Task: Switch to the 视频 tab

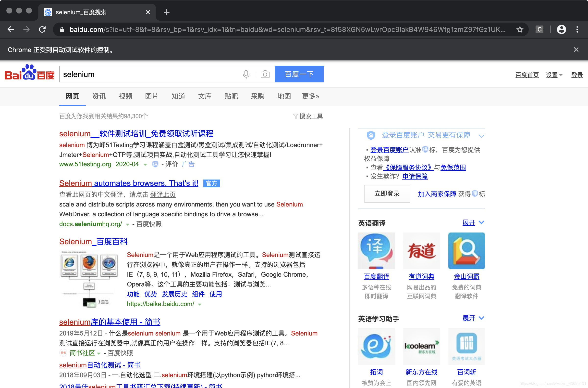Action: [x=125, y=96]
